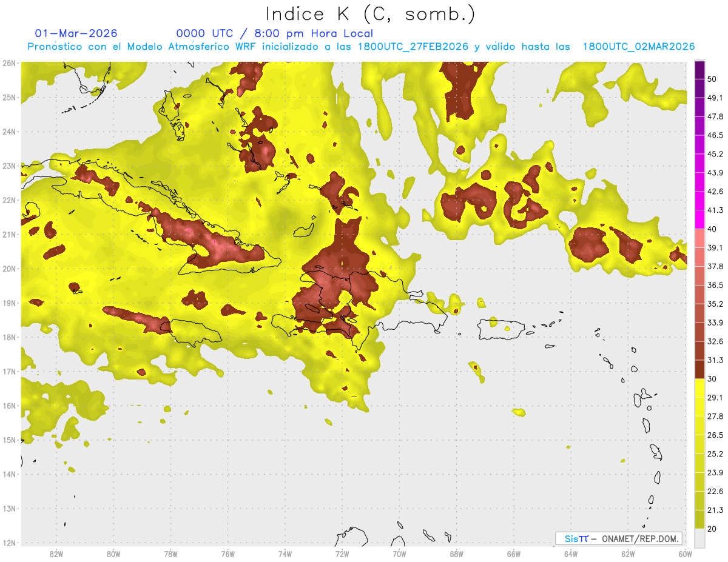Viewport: 728px width, 562px height.
Task: Click the latitude label "24N"
Action: pyautogui.click(x=9, y=132)
